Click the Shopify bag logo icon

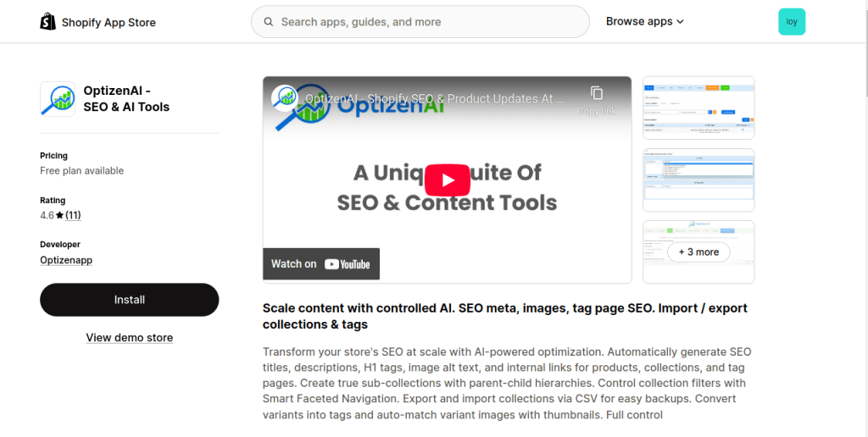tap(47, 21)
